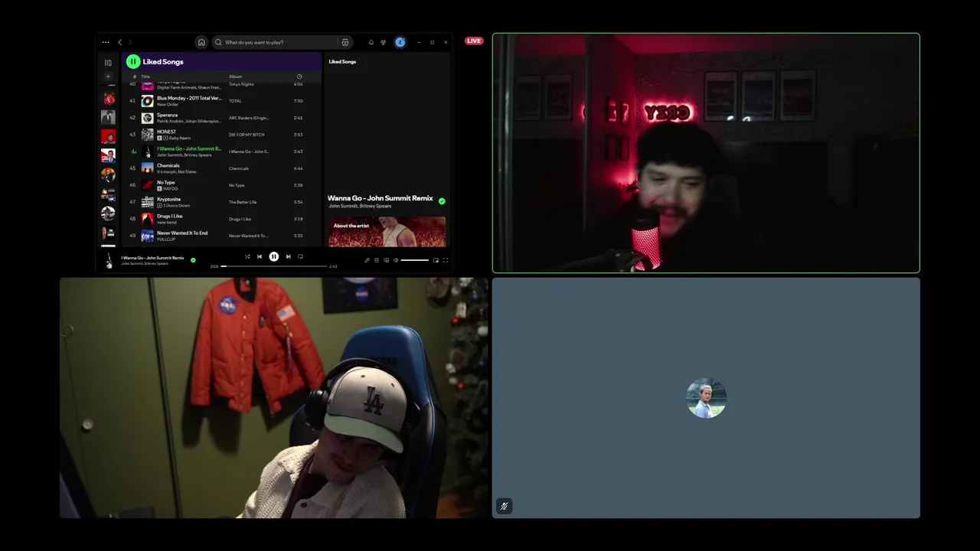This screenshot has width=980, height=551.
Task: Open the New Order artist link
Action: click(168, 104)
